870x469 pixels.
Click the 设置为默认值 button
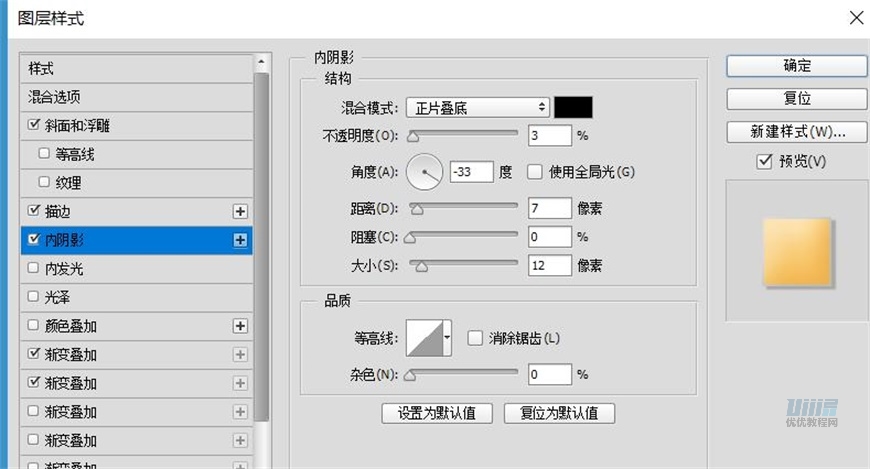(x=436, y=413)
